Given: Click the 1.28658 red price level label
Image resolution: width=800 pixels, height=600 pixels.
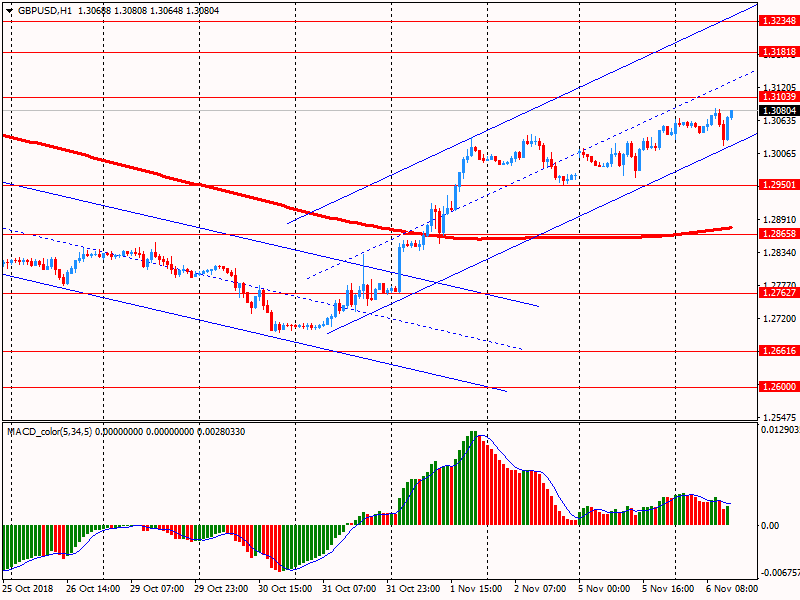Looking at the screenshot, I should [779, 234].
